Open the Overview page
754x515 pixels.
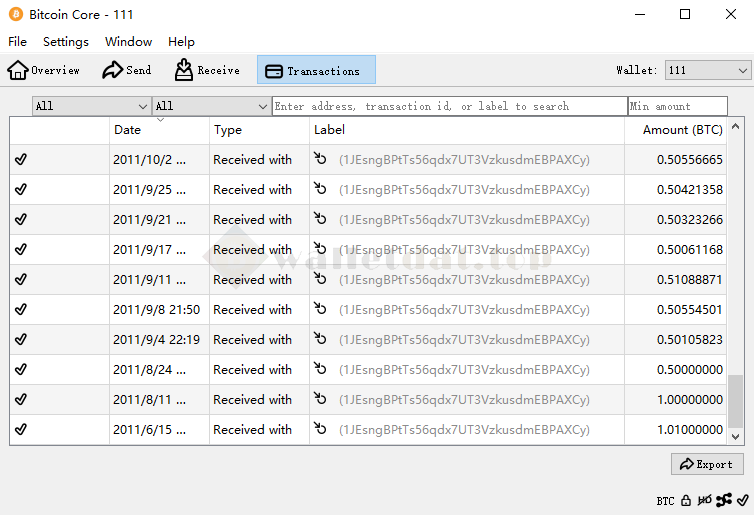tap(44, 70)
